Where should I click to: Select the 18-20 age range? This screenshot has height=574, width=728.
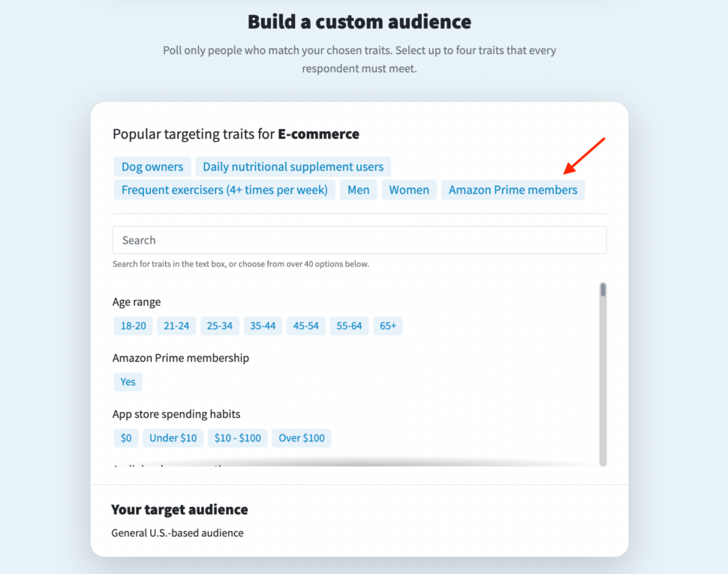pyautogui.click(x=134, y=326)
